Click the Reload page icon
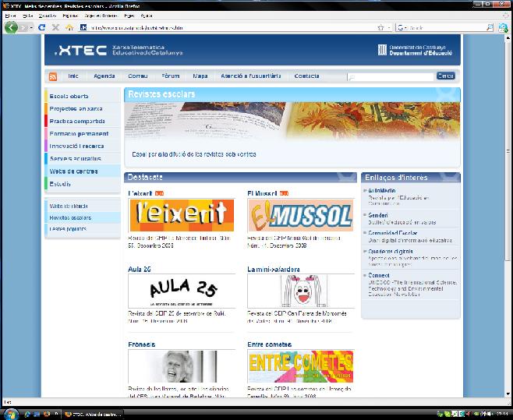Screen dimensions: 513x420 [42, 27]
